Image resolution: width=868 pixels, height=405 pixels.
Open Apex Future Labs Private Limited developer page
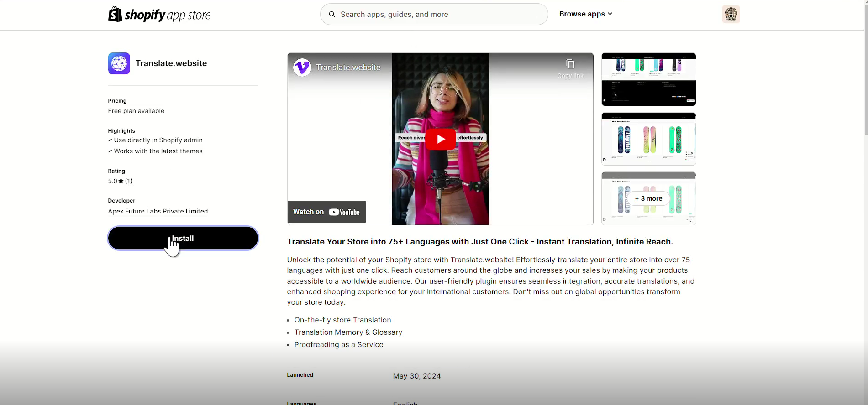pyautogui.click(x=158, y=212)
